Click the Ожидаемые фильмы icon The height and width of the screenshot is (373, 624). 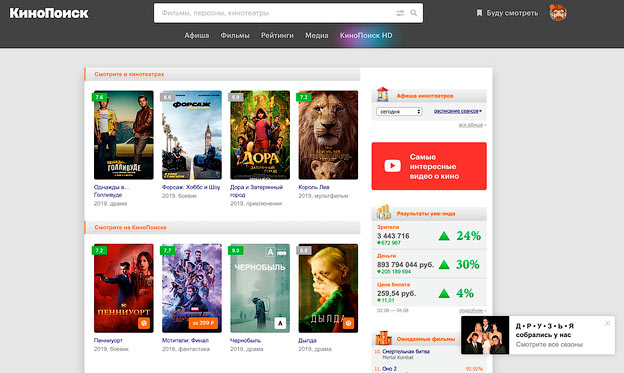pyautogui.click(x=384, y=338)
